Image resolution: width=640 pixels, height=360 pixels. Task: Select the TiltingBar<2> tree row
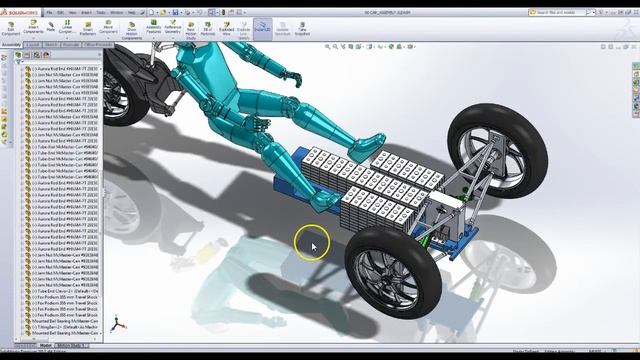62,327
